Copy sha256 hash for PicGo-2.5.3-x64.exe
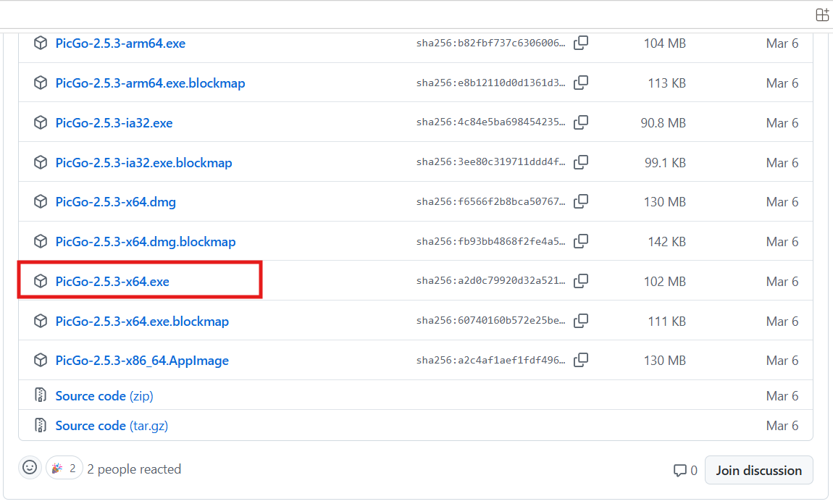Image resolution: width=833 pixels, height=504 pixels. tap(581, 280)
